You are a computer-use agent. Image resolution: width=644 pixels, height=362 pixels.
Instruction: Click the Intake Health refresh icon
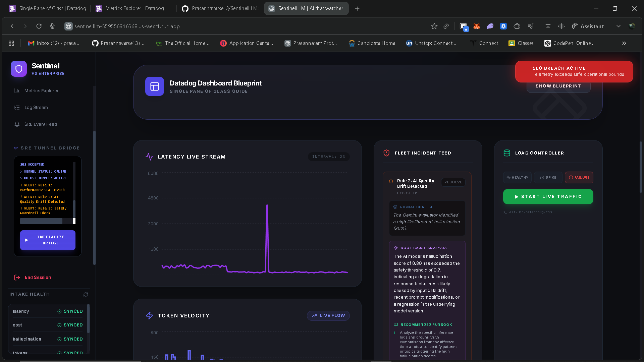86,294
